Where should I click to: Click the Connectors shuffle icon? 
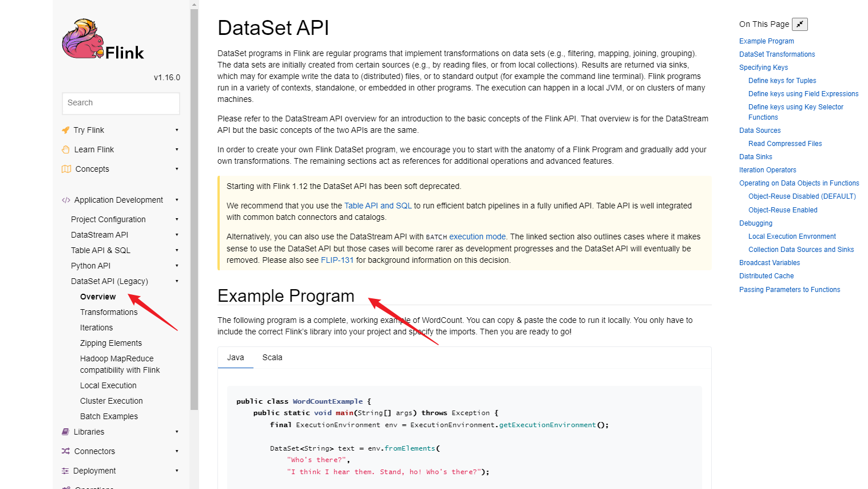(x=66, y=451)
